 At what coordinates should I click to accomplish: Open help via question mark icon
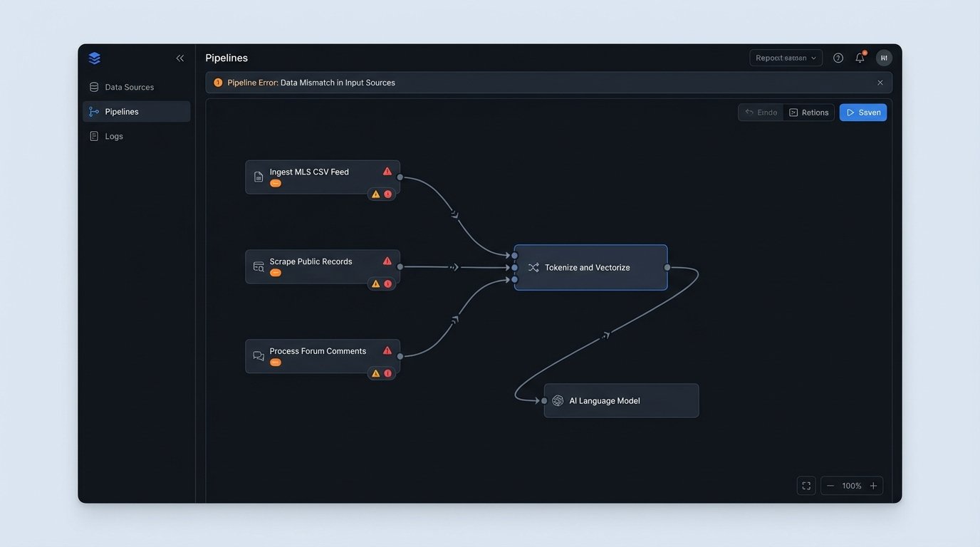click(838, 58)
